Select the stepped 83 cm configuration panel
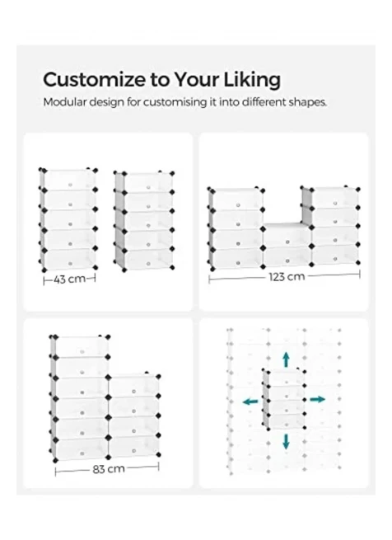Screen dimensions: 392x540 pyautogui.click(x=108, y=403)
